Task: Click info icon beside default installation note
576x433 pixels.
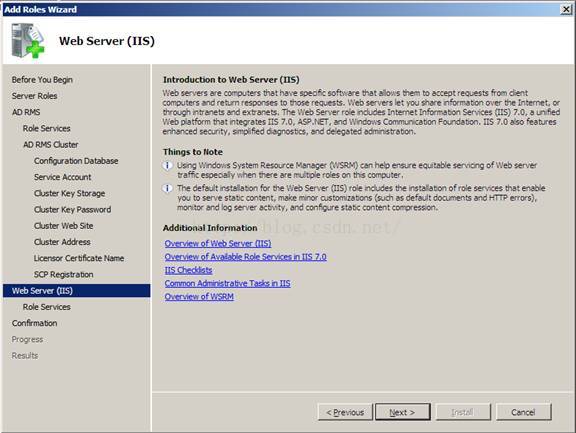Action: [x=168, y=188]
